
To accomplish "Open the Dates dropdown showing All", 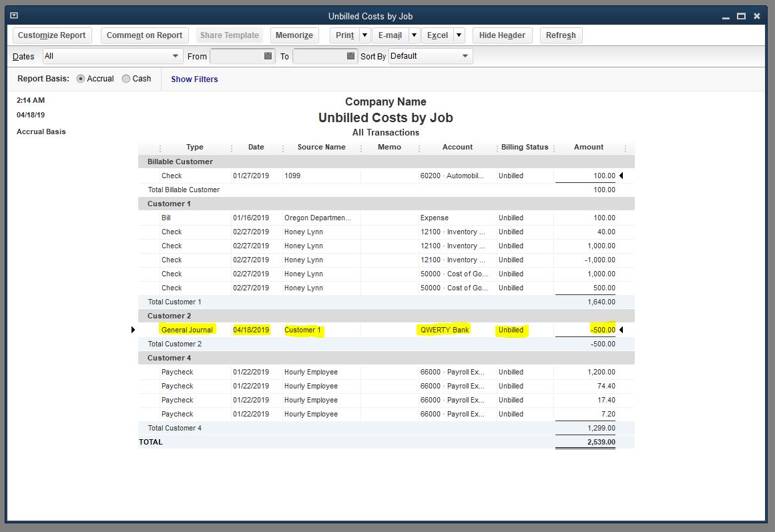I will (x=175, y=57).
